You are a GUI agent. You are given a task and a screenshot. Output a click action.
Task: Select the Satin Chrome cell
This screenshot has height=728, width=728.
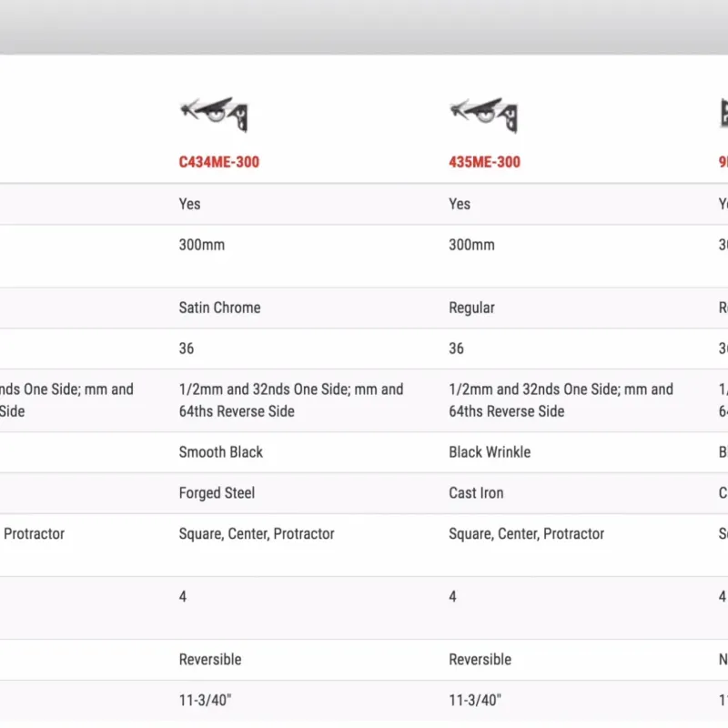(x=219, y=308)
